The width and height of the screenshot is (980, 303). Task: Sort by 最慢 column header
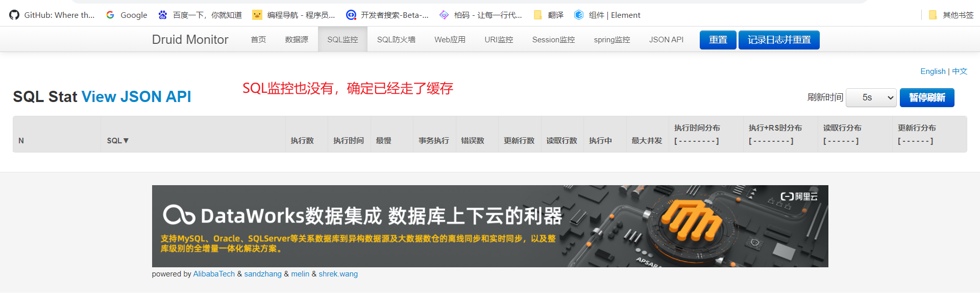(x=391, y=134)
